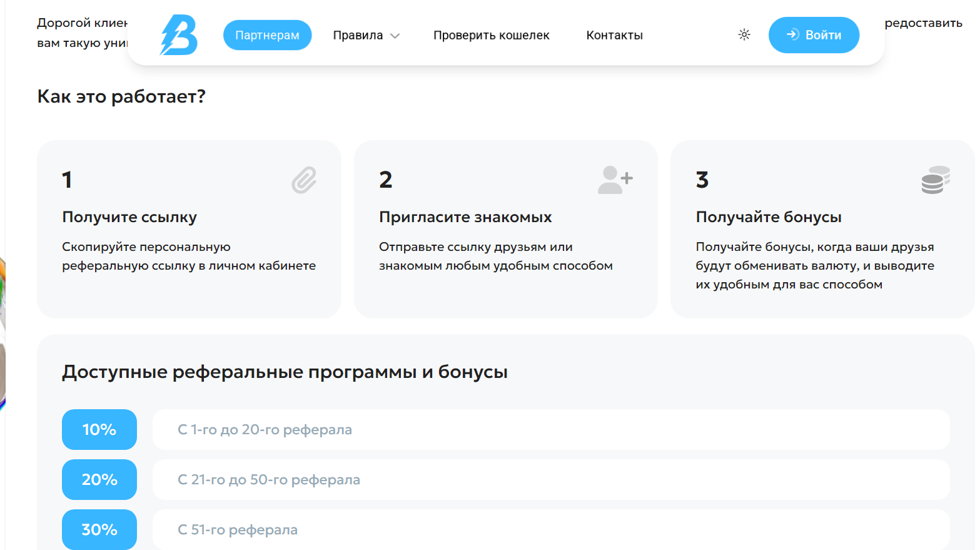Click the 10% bonus badge
Image resolution: width=980 pixels, height=550 pixels.
[99, 429]
